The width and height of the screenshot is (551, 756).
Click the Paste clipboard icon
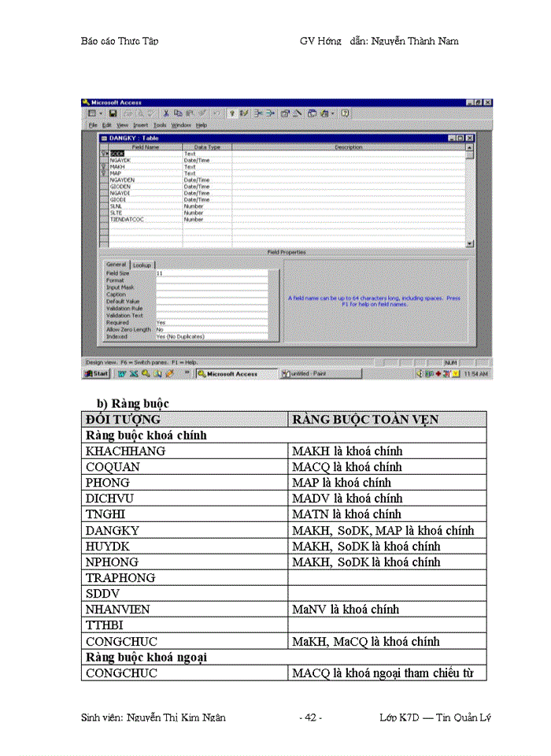coord(190,113)
